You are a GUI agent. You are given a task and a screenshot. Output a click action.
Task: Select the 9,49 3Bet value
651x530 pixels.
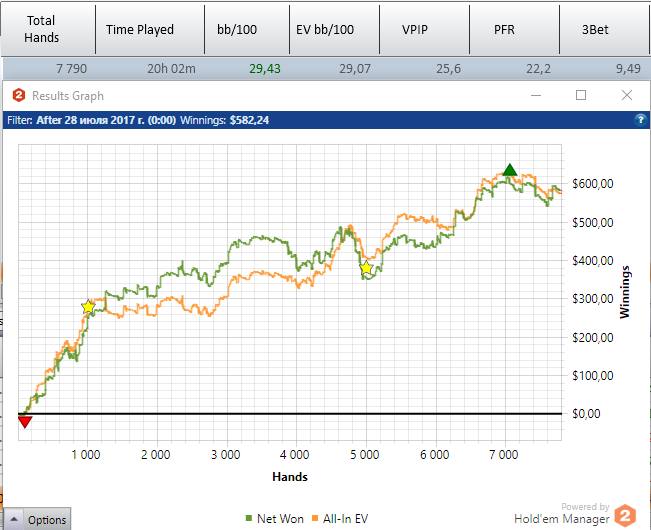coord(628,68)
